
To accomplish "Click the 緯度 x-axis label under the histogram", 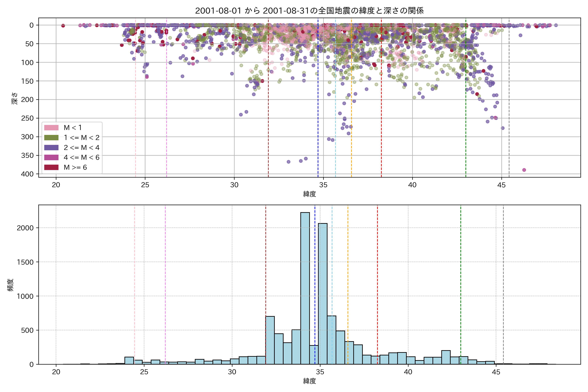I will [x=310, y=381].
